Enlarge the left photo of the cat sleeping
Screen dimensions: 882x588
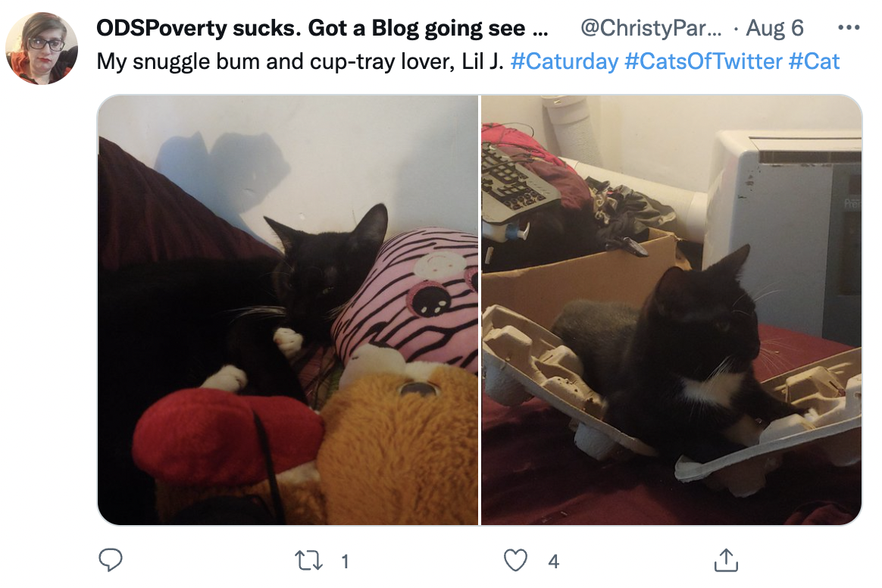[x=287, y=310]
